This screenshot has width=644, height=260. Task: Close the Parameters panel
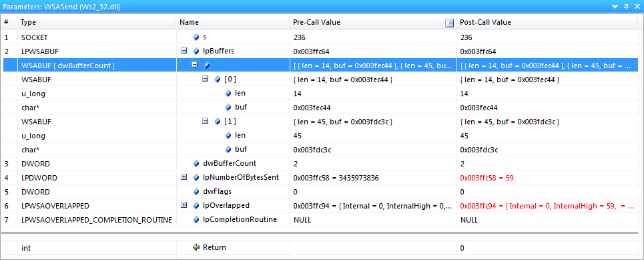(637, 7)
